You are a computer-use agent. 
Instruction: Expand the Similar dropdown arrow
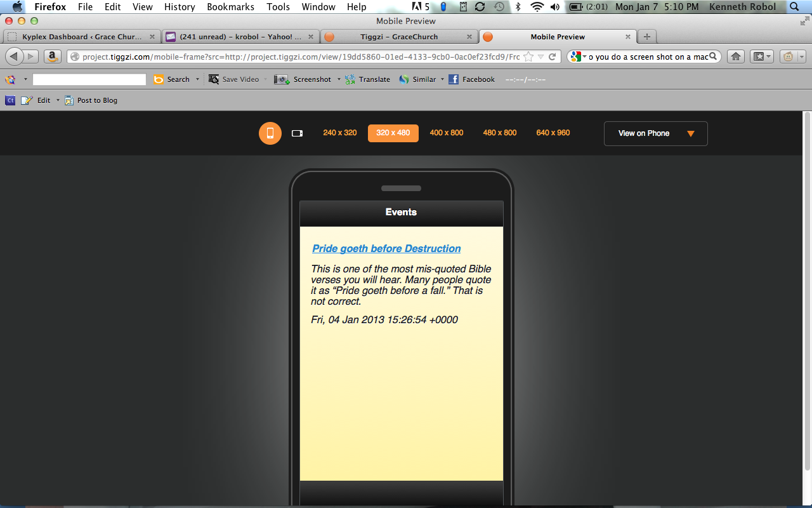click(x=442, y=79)
